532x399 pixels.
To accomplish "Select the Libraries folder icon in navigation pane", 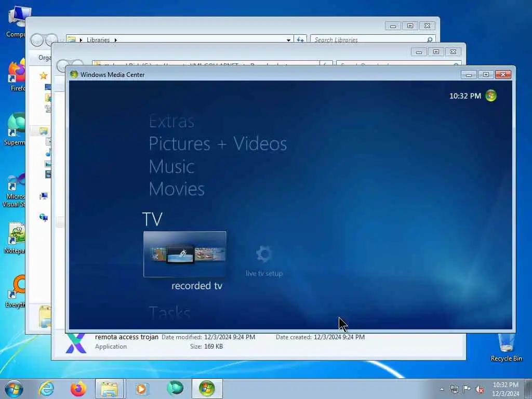I will point(44,130).
